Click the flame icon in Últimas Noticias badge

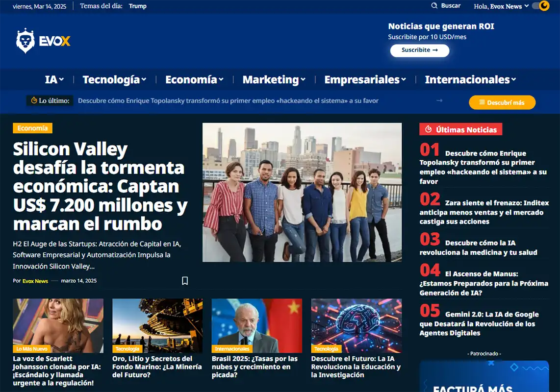point(428,129)
